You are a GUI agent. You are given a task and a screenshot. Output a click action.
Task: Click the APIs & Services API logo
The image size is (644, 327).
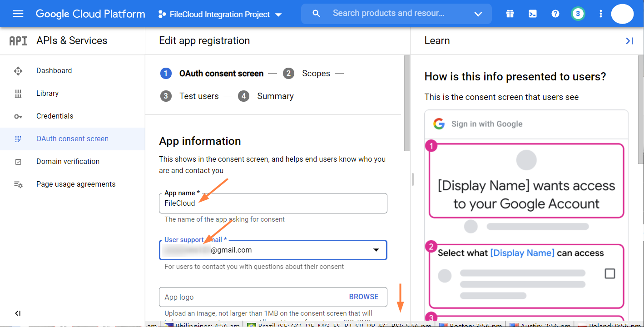point(18,40)
